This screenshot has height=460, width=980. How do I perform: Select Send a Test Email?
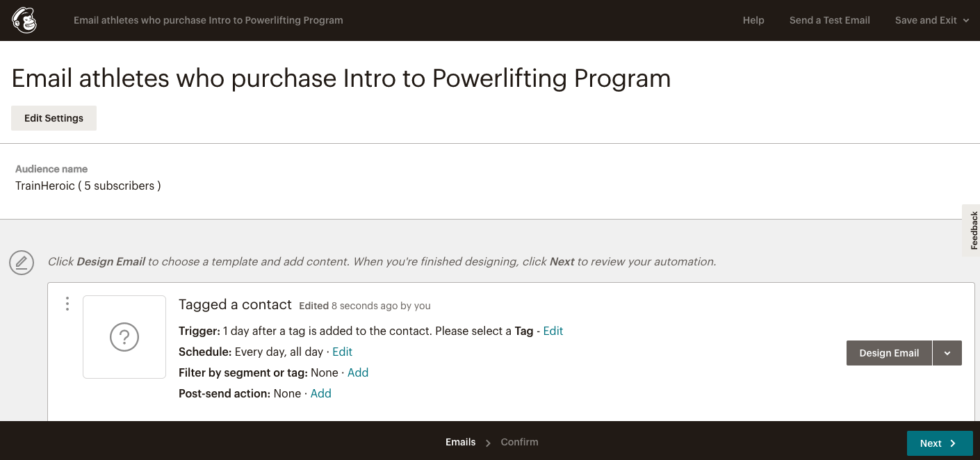830,20
